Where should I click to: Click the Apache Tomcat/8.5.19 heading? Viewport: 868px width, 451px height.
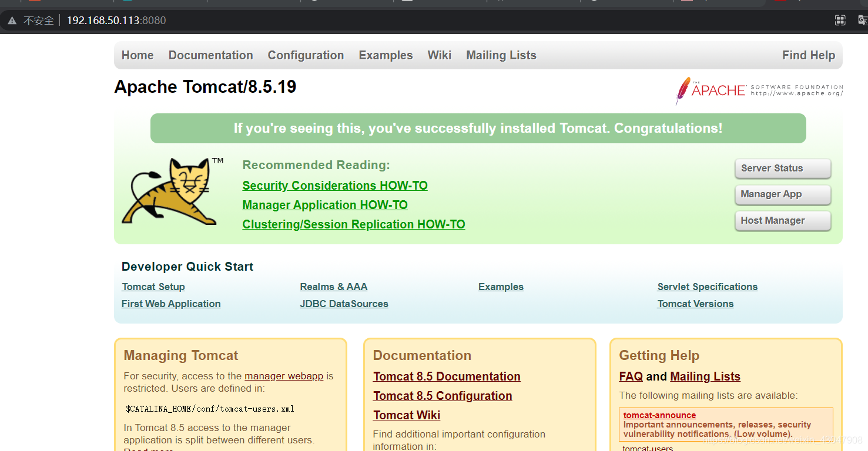[205, 87]
